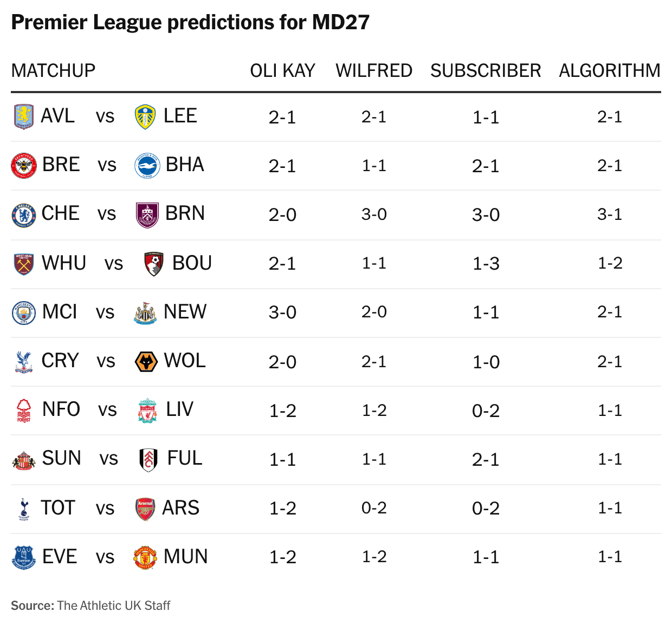Select the Manchester City badge
Viewport: 672px width, 625px height.
[x=24, y=312]
